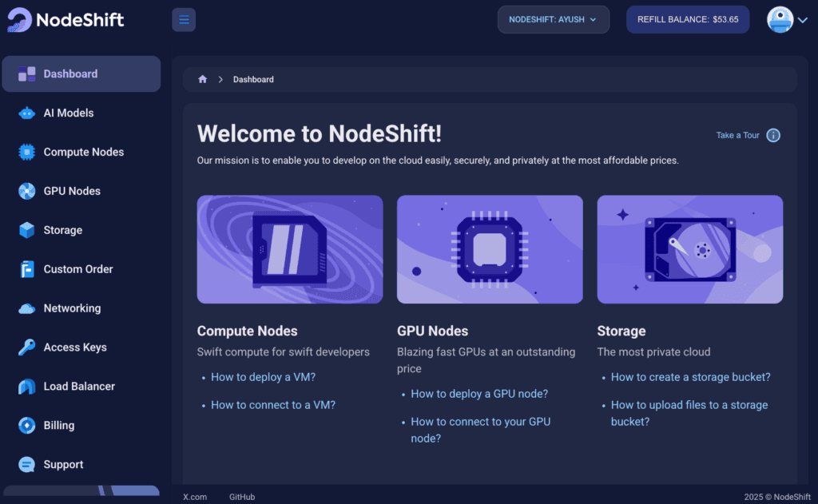The height and width of the screenshot is (504, 818).
Task: Click the GPU Nodes card image
Action: (490, 249)
